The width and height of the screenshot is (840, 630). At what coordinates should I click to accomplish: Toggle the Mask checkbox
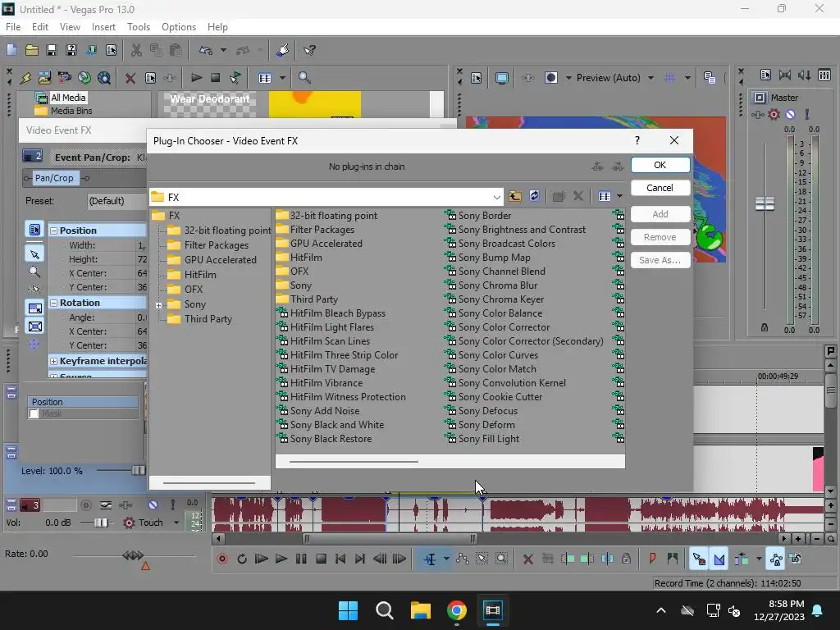34,413
